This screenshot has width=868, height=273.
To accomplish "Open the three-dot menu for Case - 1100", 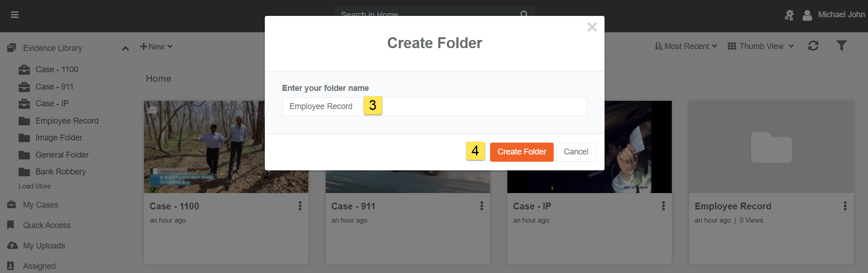I will coord(300,206).
